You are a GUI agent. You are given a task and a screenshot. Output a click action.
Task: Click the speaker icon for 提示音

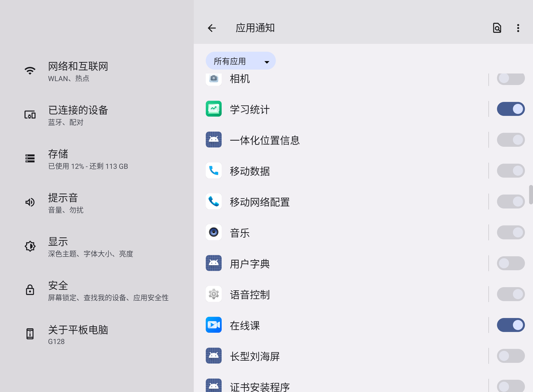[30, 202]
